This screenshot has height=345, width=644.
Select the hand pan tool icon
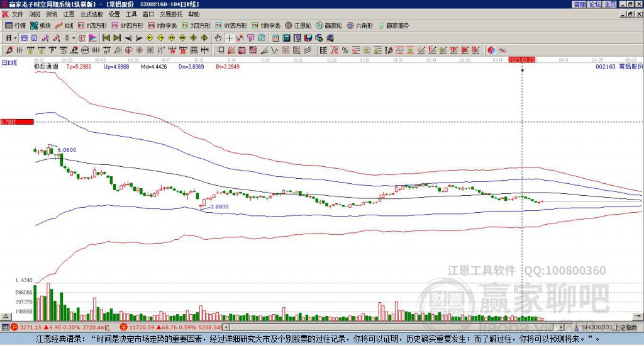[x=218, y=38]
